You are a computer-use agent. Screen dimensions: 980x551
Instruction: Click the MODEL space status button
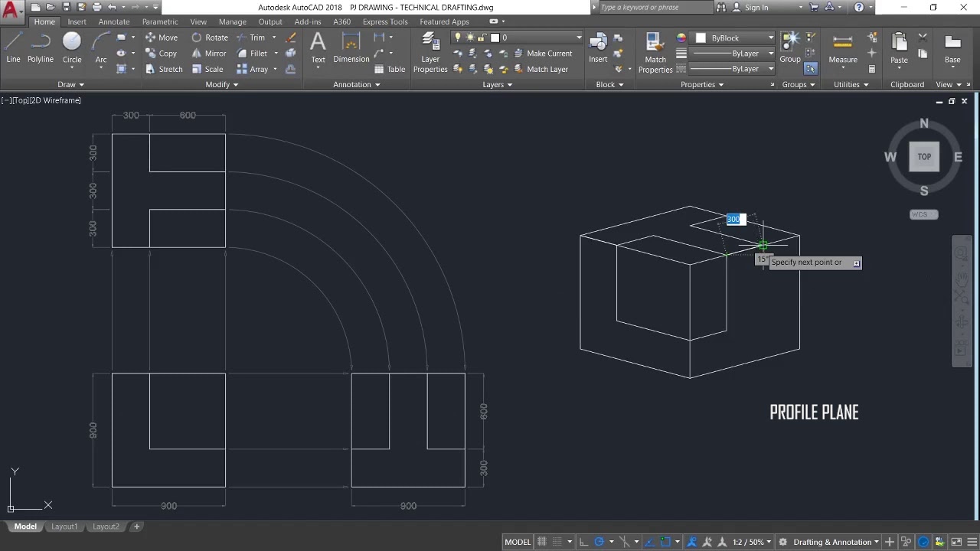(518, 542)
